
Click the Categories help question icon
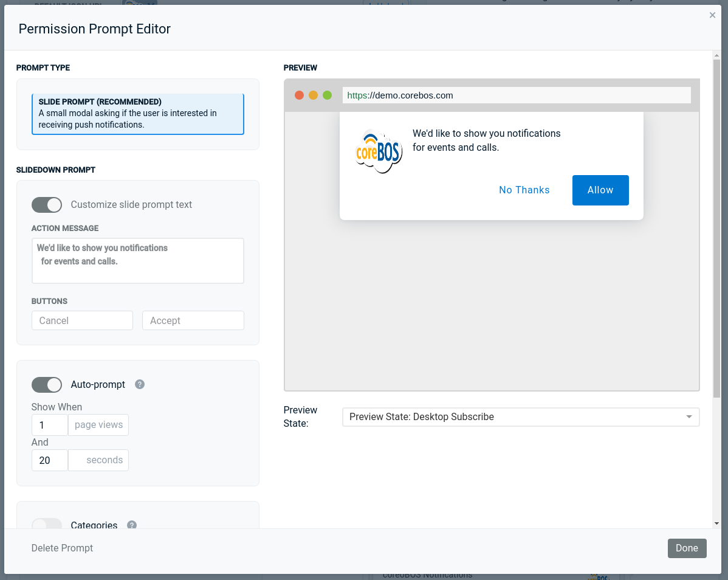(132, 525)
